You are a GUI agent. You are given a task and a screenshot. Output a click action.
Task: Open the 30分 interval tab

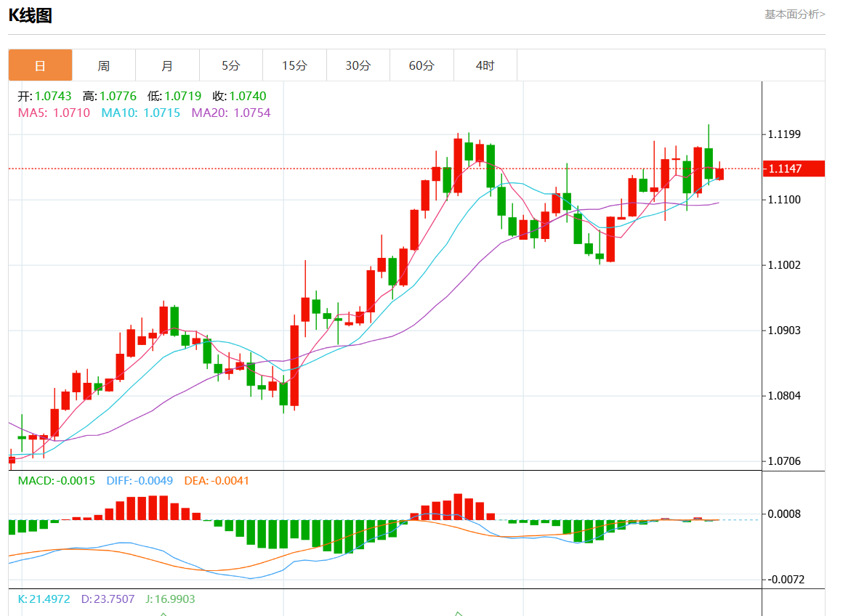[358, 65]
